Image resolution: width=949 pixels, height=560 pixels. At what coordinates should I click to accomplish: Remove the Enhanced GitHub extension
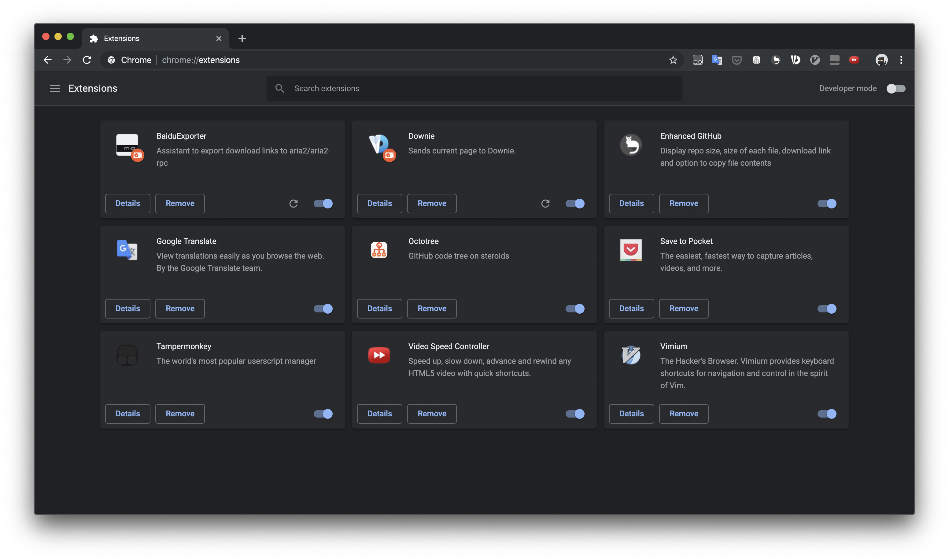(x=683, y=204)
